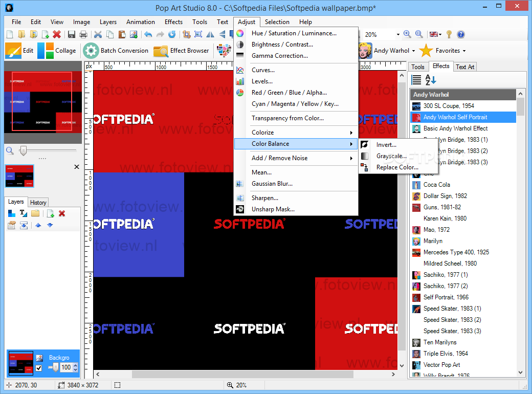The image size is (532, 394).
Task: Click the list view icon in Effects panel
Action: [416, 80]
